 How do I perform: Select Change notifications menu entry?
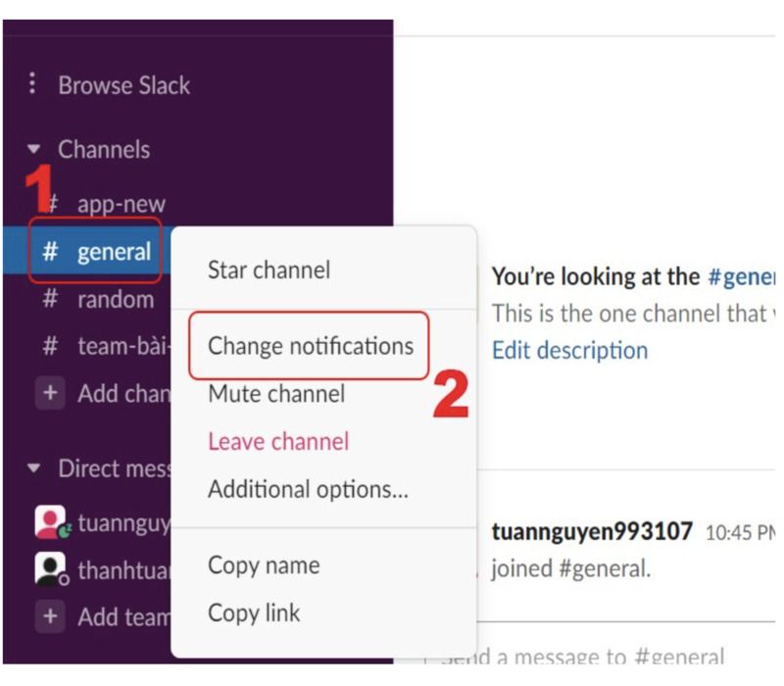pyautogui.click(x=311, y=346)
